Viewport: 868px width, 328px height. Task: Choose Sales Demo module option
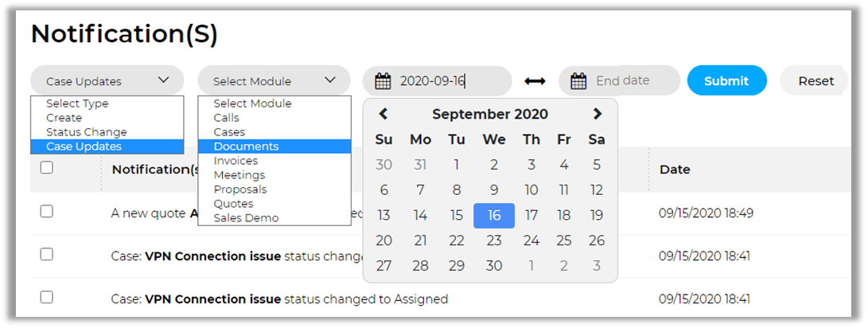point(246,218)
